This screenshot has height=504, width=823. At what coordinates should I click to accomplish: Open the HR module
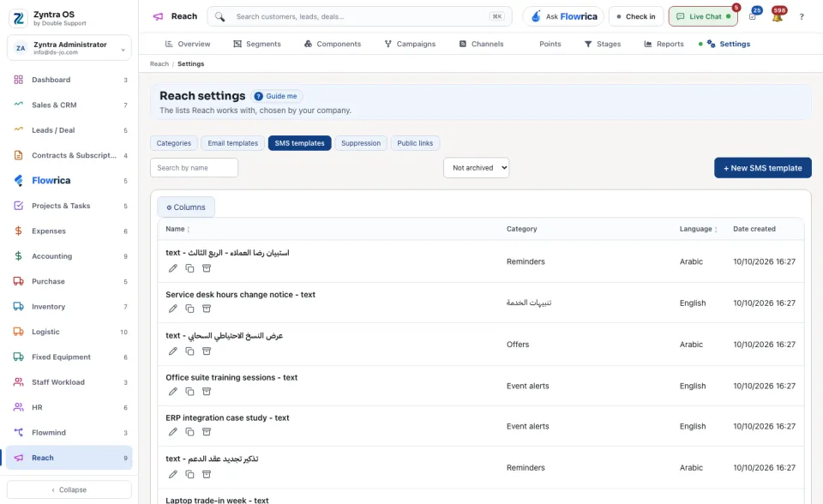point(69,407)
